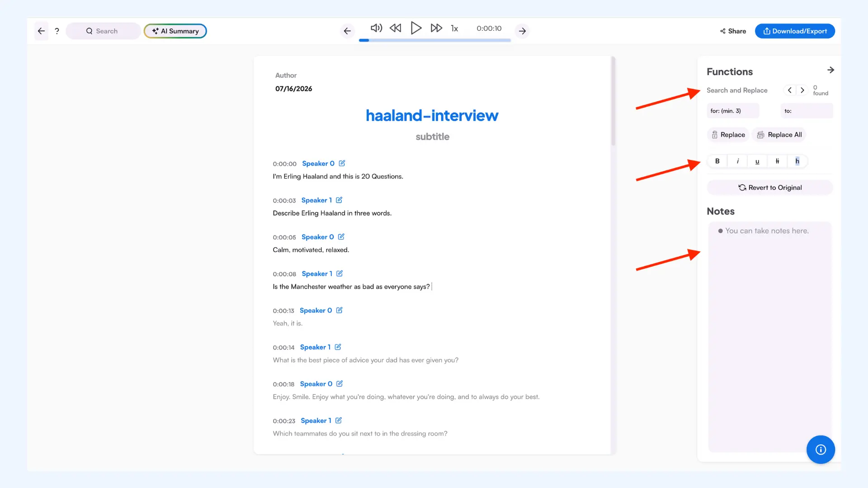The height and width of the screenshot is (488, 868).
Task: Edit Speaker 1 at 0:00:23
Action: tap(339, 420)
